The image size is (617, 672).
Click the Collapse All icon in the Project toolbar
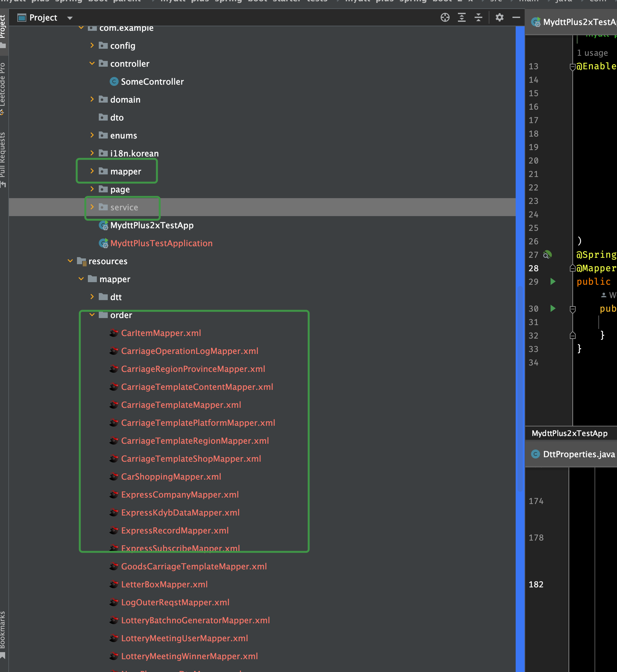(x=478, y=17)
